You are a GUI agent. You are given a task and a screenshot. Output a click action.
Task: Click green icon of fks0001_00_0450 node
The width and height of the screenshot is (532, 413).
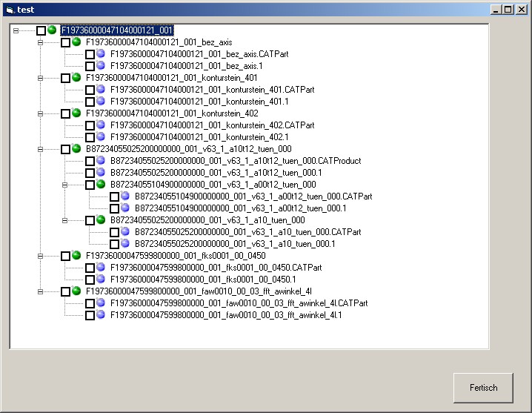[76, 255]
